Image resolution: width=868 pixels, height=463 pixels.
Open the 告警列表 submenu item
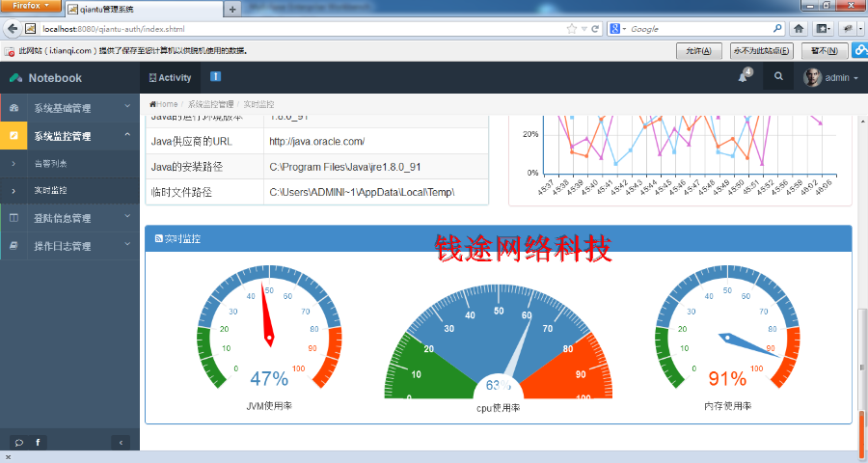click(x=69, y=164)
